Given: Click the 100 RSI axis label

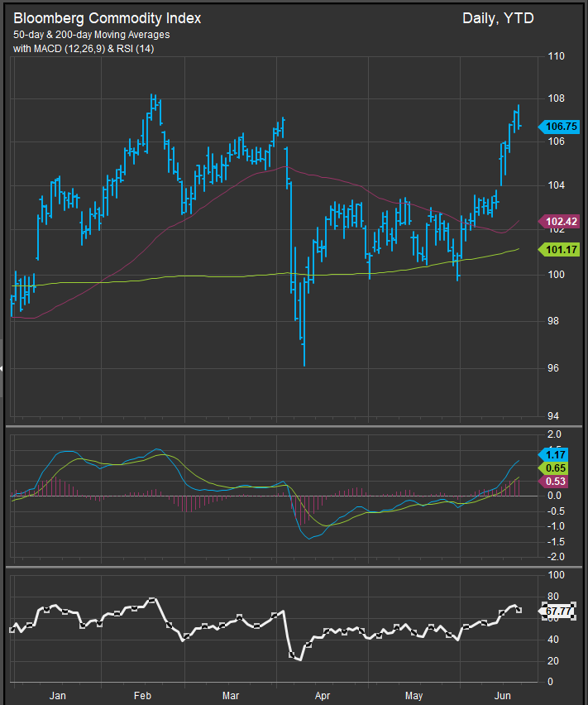Looking at the screenshot, I should tap(556, 574).
